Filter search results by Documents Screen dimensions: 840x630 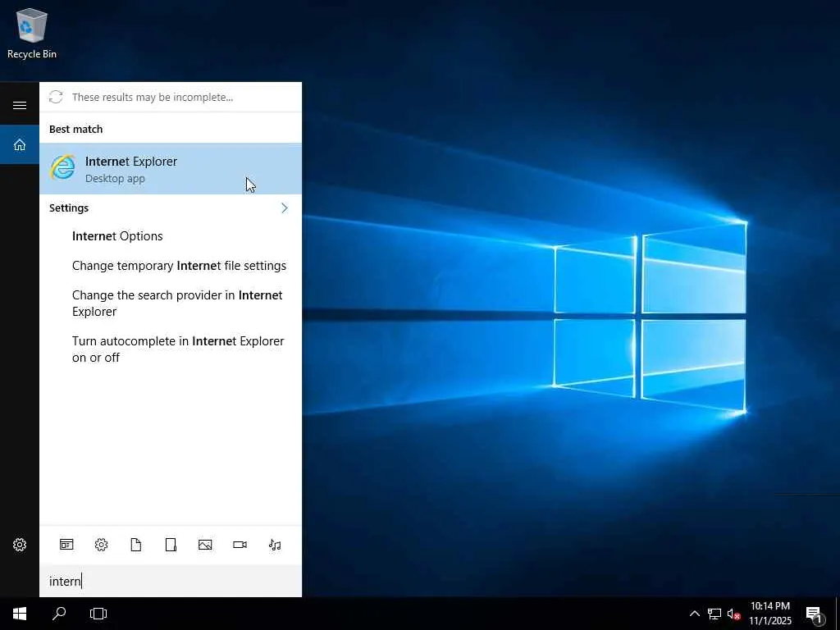point(136,545)
